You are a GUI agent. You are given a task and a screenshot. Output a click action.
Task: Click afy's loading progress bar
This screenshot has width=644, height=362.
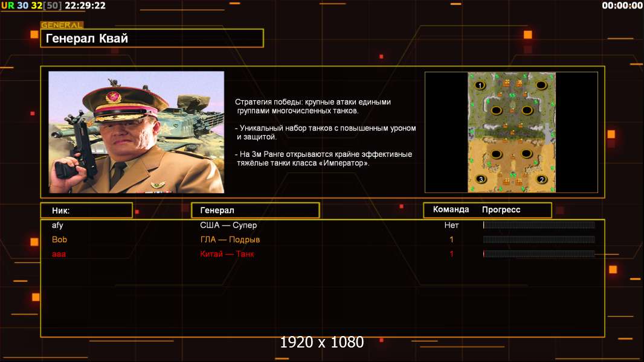pyautogui.click(x=539, y=224)
